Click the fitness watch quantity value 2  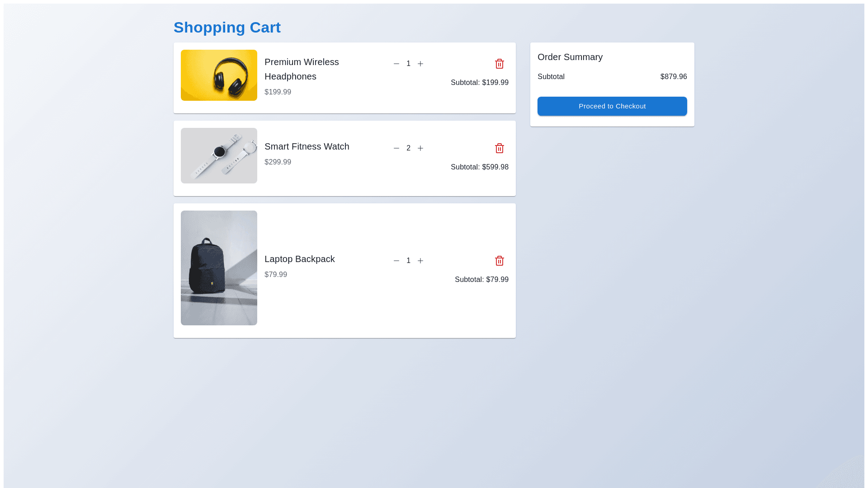(408, 148)
